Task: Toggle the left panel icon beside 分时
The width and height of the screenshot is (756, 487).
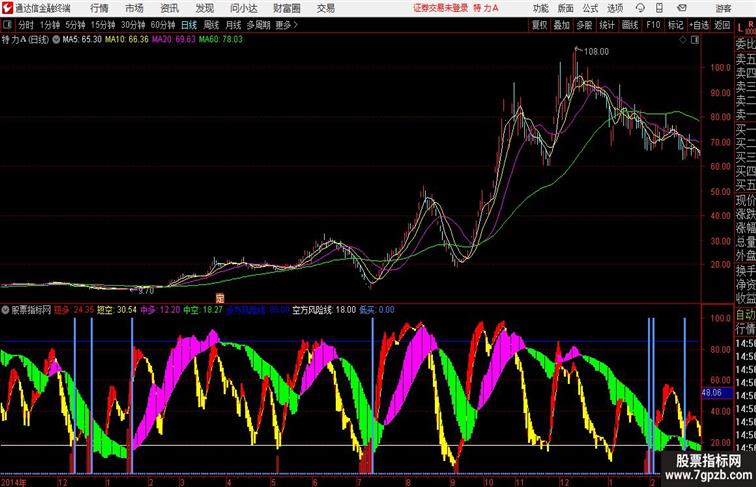Action: point(7,25)
